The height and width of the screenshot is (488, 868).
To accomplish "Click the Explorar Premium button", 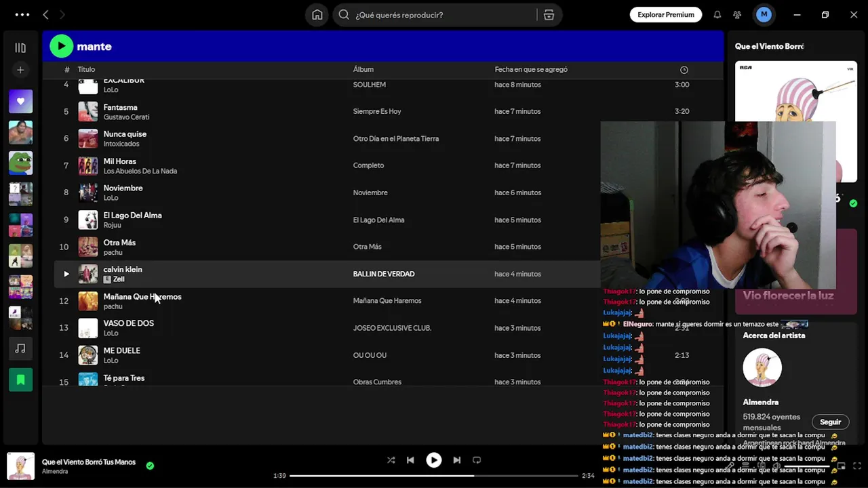I will coord(665,14).
